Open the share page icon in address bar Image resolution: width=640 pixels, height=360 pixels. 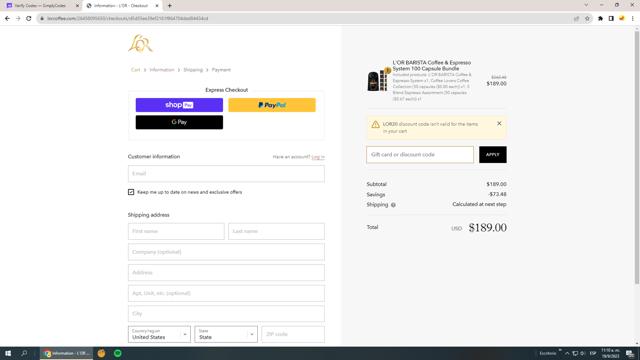[x=576, y=18]
